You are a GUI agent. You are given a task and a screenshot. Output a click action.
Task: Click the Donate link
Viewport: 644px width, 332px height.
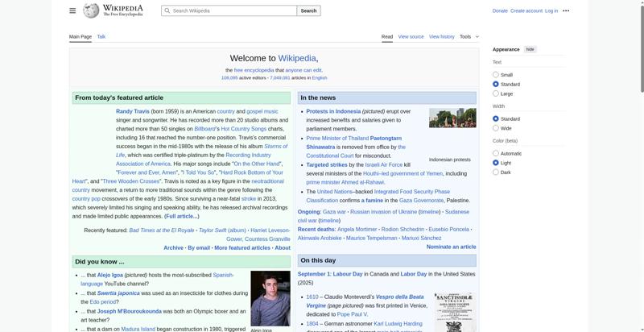pyautogui.click(x=500, y=10)
